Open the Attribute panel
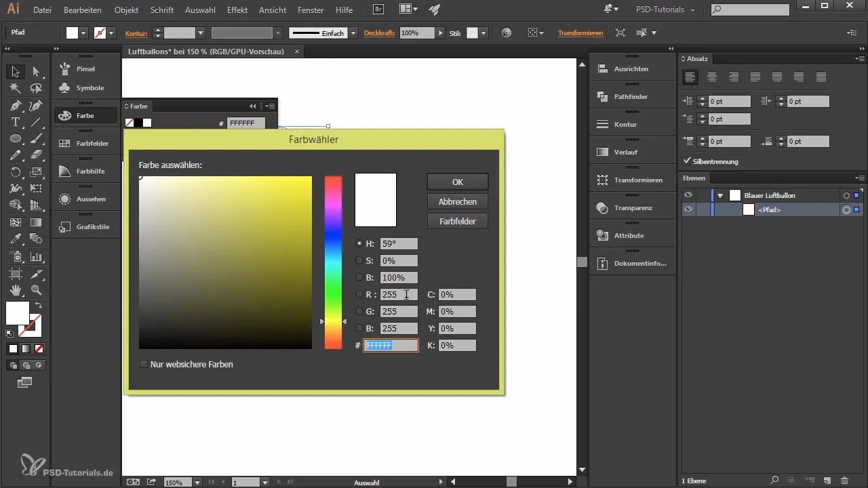This screenshot has width=868, height=488. click(631, 235)
